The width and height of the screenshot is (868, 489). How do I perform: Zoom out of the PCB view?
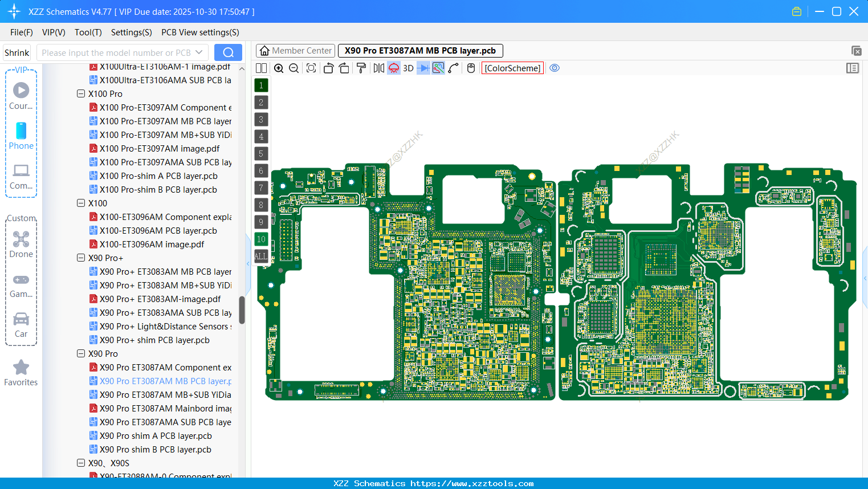293,68
